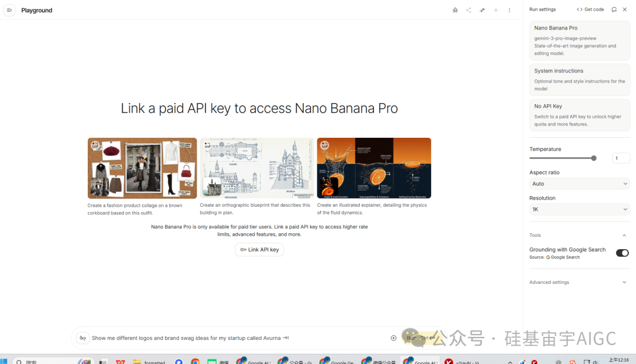Start a new chat with plus icon
Viewport: 636px width, 364px height.
pyautogui.click(x=496, y=10)
